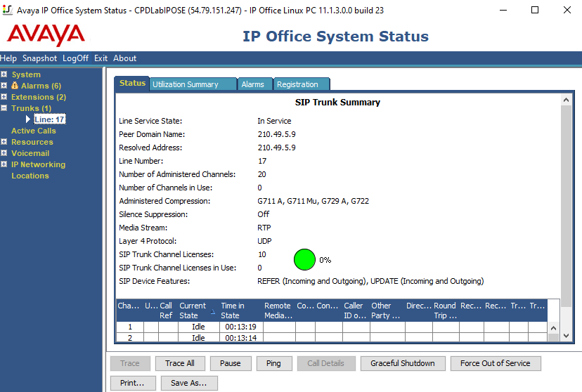This screenshot has width=582, height=392.
Task: Click the Time in State column header
Action: click(x=241, y=311)
